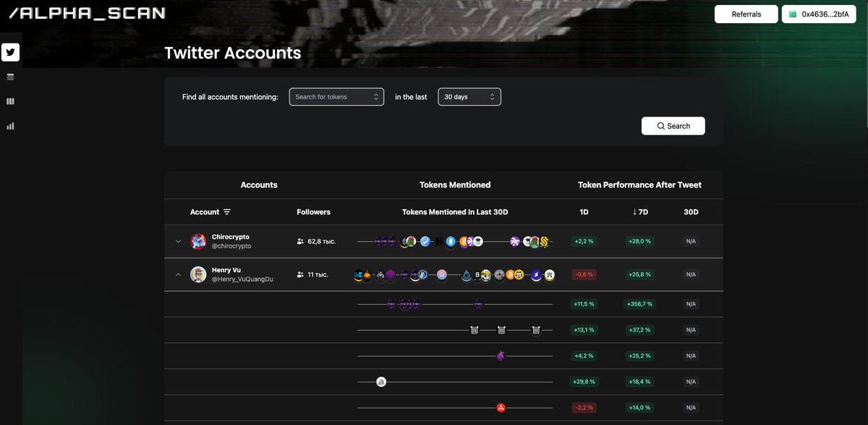This screenshot has height=425, width=868.
Task: Open the table view sidebar icon
Action: click(x=10, y=77)
